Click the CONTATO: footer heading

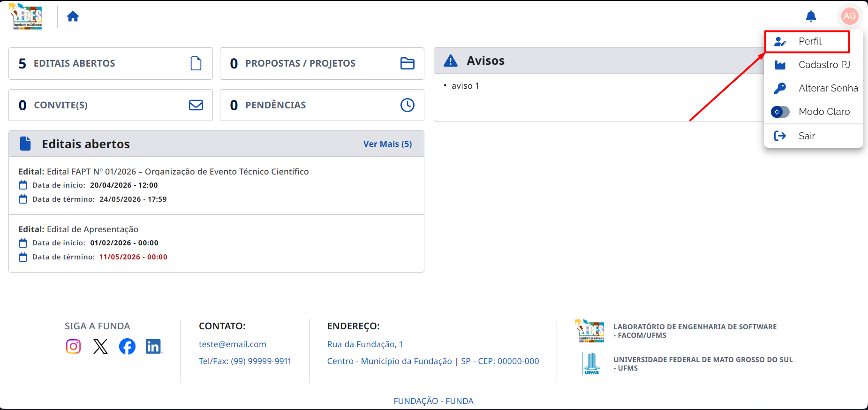tap(222, 326)
